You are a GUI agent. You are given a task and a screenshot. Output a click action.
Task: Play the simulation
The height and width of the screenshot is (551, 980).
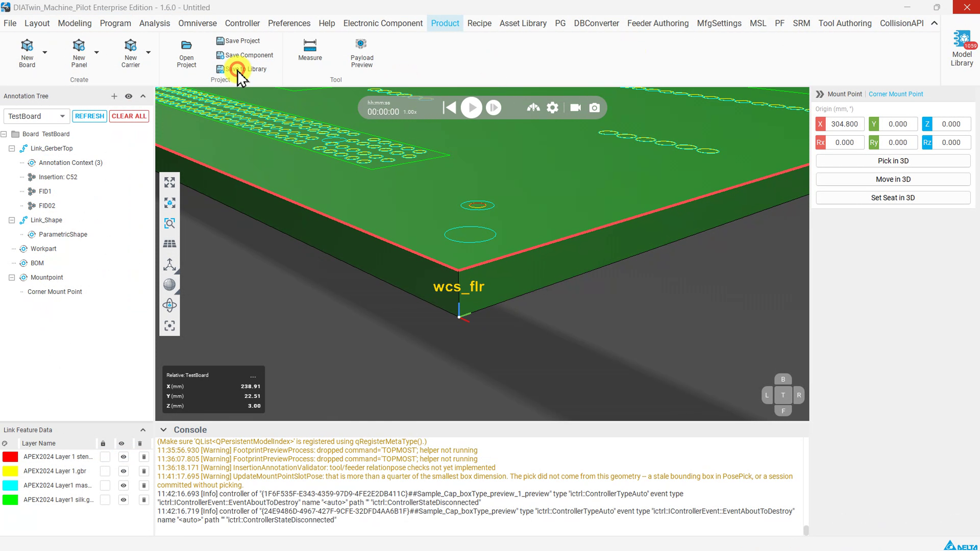coord(471,108)
